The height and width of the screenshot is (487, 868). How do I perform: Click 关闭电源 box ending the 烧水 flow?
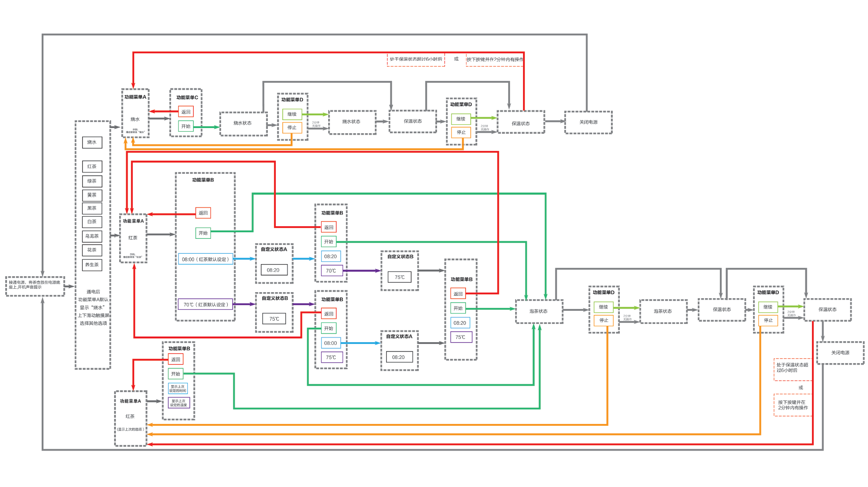point(588,122)
